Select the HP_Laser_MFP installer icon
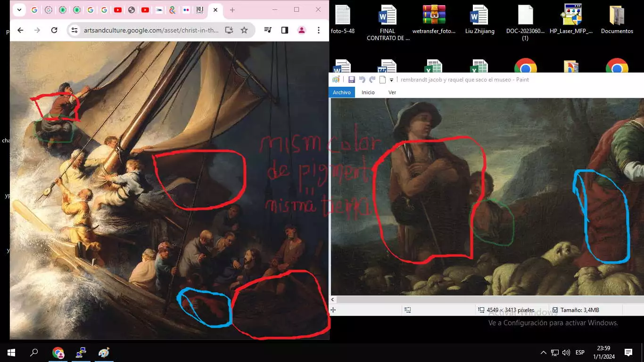 (571, 20)
